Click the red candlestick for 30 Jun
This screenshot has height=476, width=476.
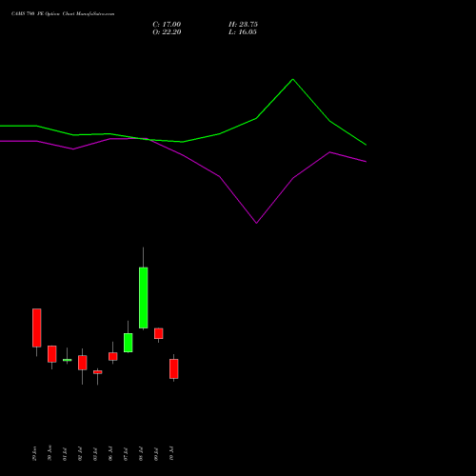pos(52,354)
